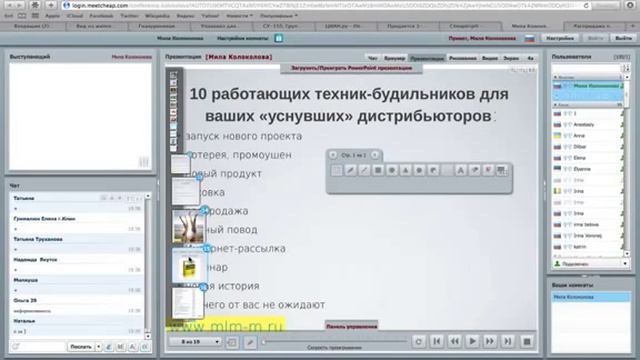Select the filled circle shape tool
The image size is (640, 360).
point(392,170)
